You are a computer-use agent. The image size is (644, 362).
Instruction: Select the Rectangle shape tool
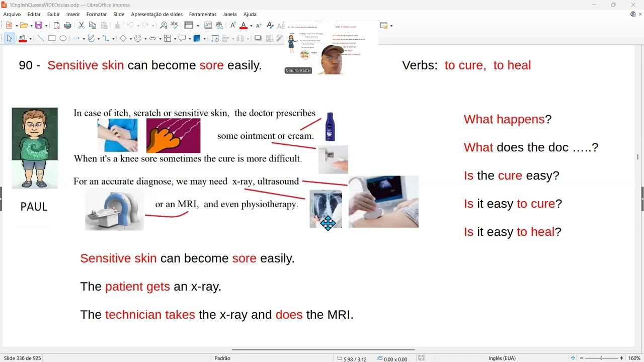(52, 38)
